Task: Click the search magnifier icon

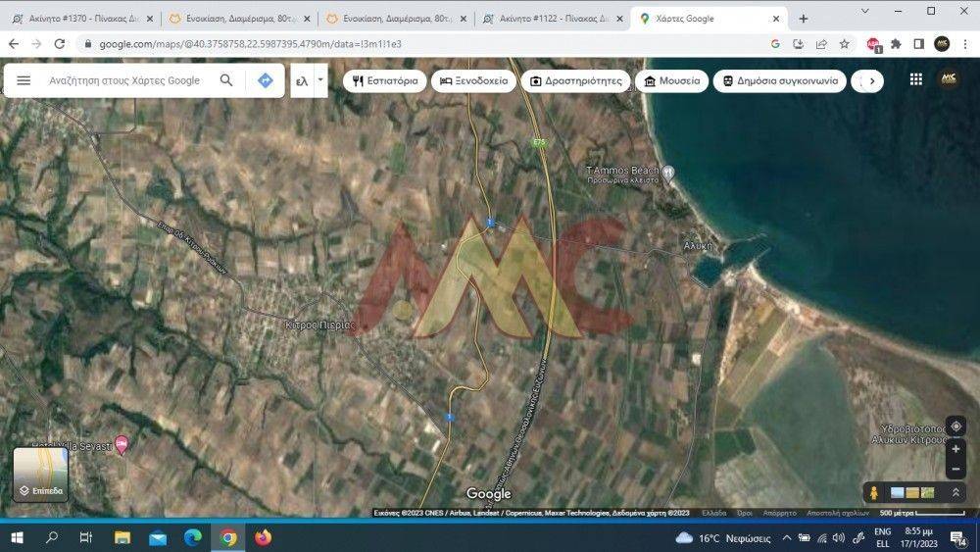Action: coord(226,80)
